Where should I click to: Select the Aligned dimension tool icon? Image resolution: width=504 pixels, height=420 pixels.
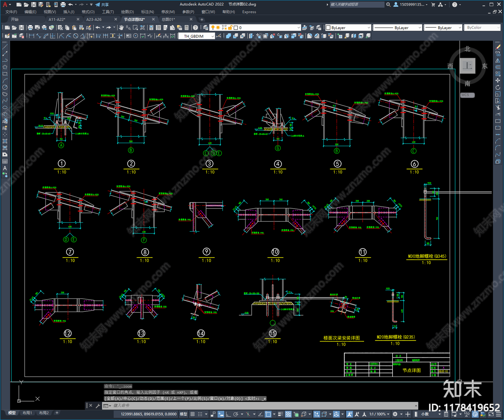click(x=38, y=36)
